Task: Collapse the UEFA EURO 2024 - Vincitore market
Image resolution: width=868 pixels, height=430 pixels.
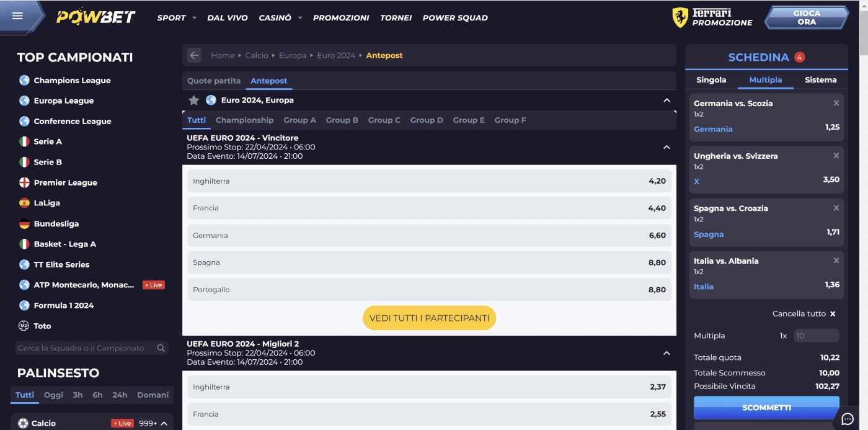Action: pyautogui.click(x=666, y=147)
